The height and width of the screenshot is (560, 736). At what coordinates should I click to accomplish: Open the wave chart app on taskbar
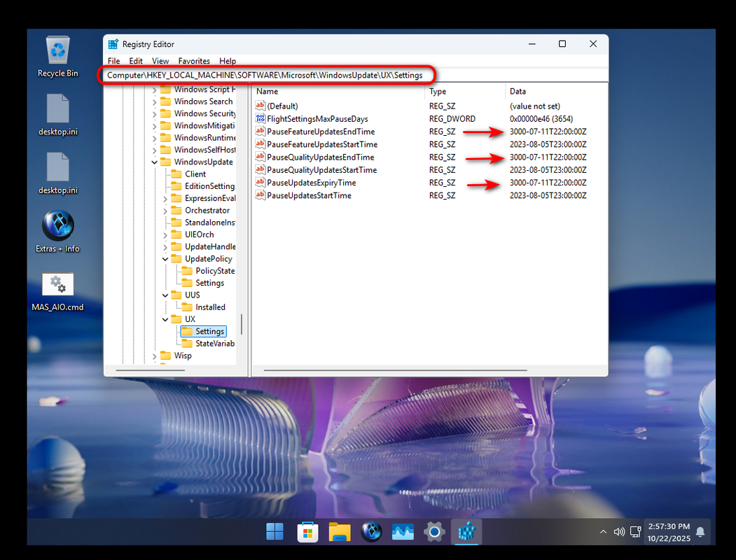pos(403,532)
